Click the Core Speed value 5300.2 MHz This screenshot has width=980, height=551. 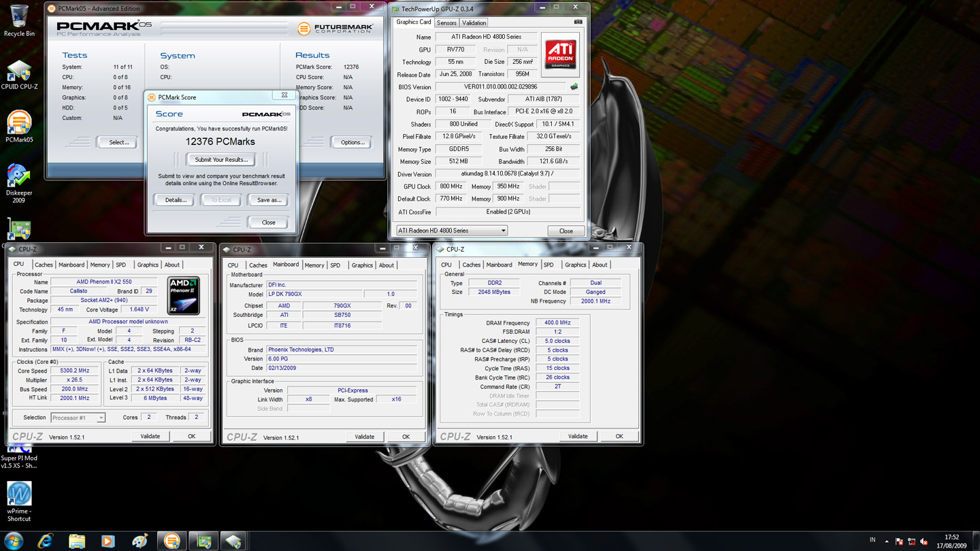coord(75,371)
